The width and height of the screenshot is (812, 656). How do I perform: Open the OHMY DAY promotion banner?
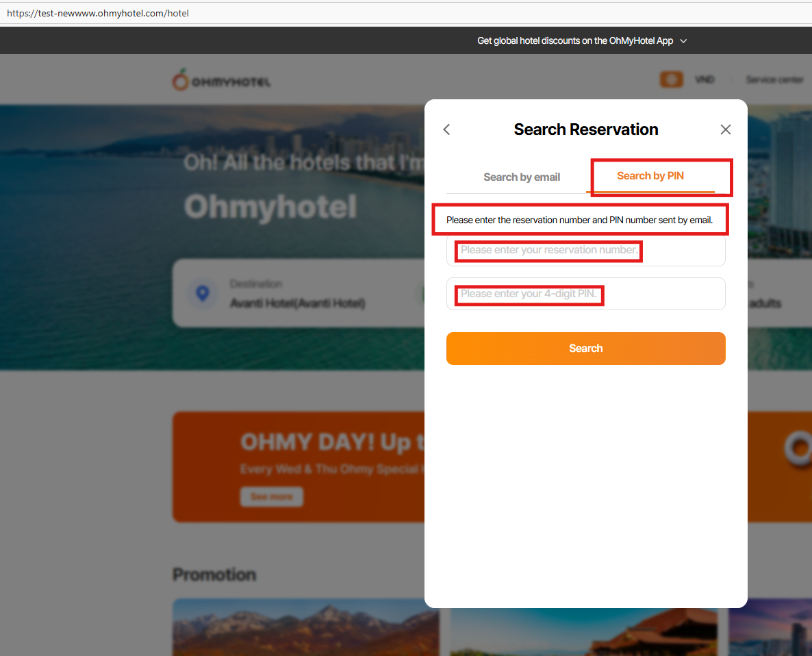299,467
